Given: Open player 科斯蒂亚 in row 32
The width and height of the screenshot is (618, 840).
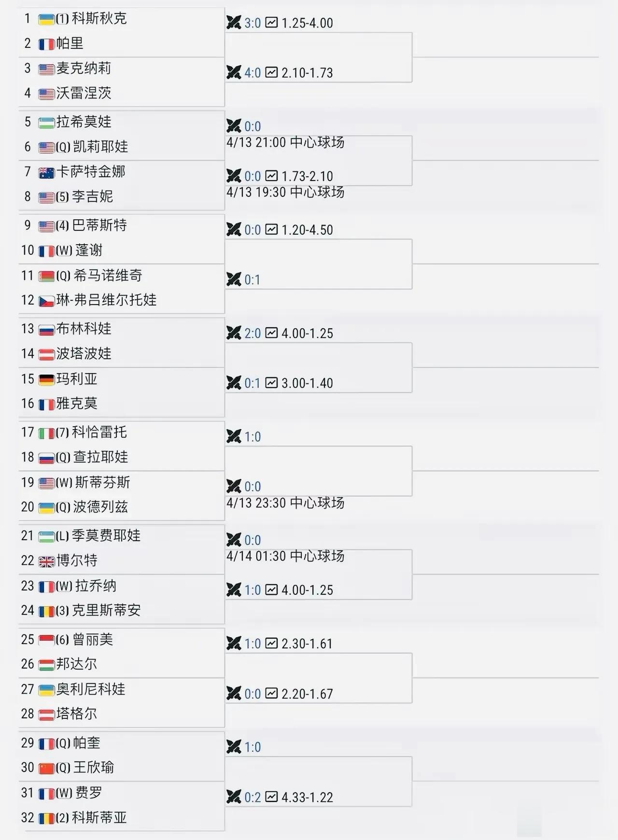Looking at the screenshot, I should click(x=99, y=817).
